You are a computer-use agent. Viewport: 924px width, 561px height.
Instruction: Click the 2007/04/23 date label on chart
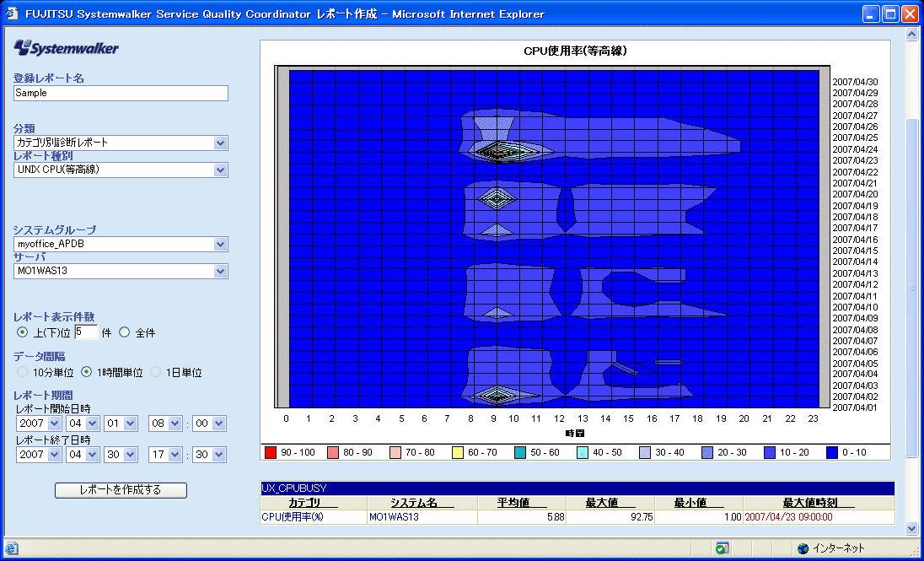click(855, 160)
